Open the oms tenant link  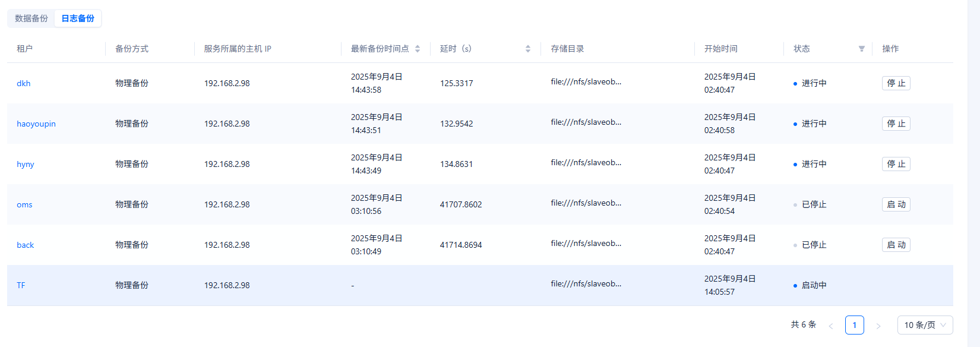point(24,204)
